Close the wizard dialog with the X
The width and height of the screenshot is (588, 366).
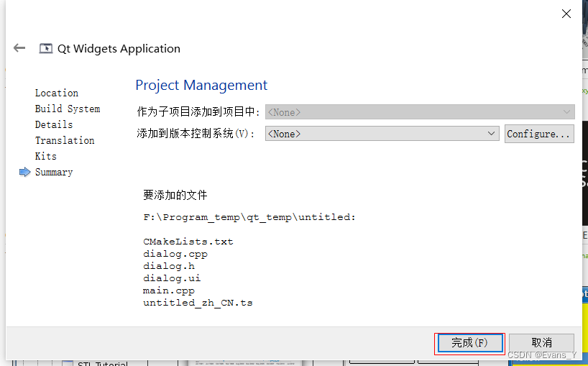point(566,14)
